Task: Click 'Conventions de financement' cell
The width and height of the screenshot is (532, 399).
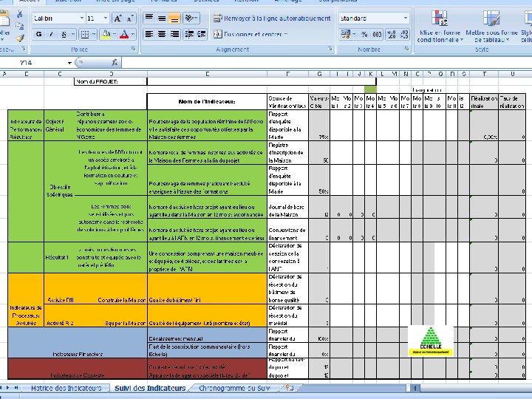Action: click(288, 231)
